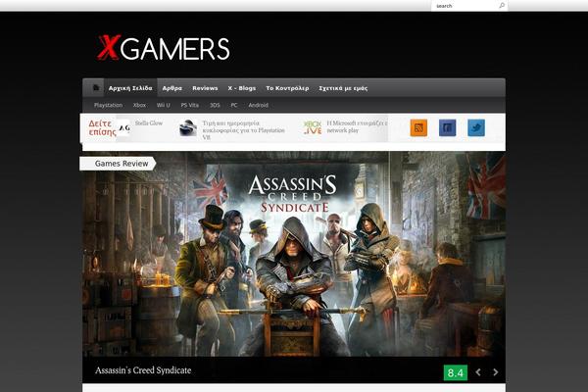Click the XGAMERS site logo
The image size is (588, 392).
pos(164,48)
